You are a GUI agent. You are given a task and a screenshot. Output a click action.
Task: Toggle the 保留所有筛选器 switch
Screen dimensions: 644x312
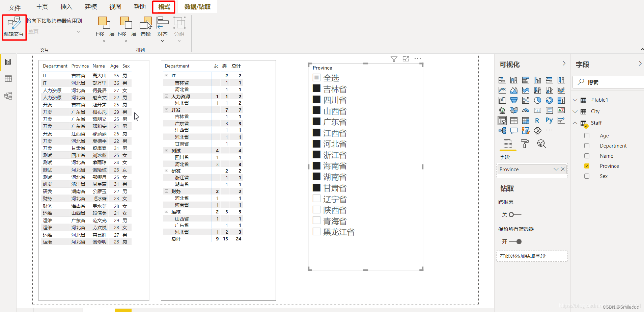[x=515, y=241]
